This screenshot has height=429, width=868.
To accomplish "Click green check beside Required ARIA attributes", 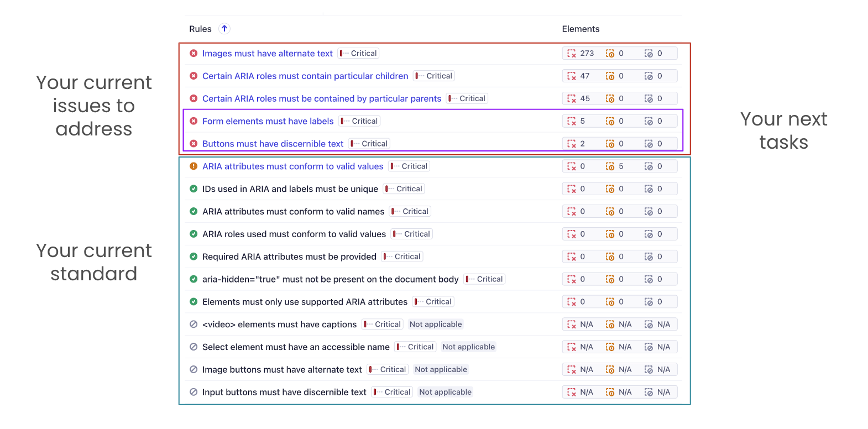I will pos(194,257).
